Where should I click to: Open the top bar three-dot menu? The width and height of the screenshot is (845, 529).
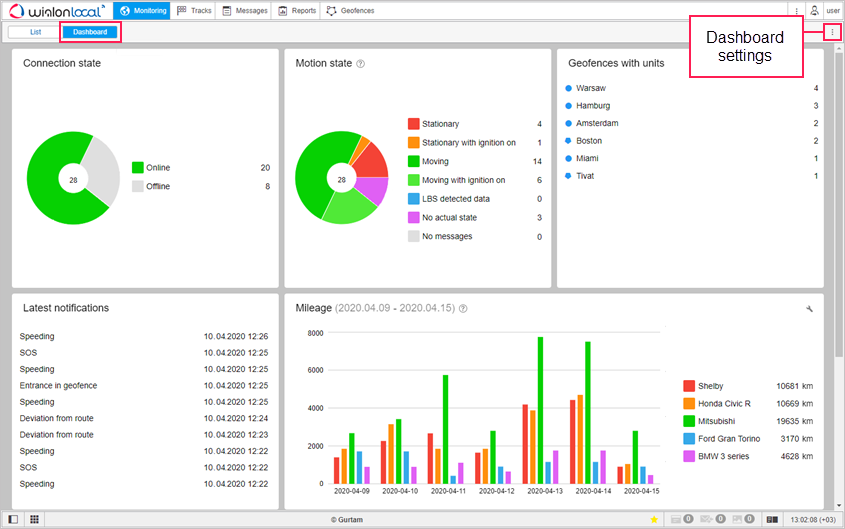(796, 11)
